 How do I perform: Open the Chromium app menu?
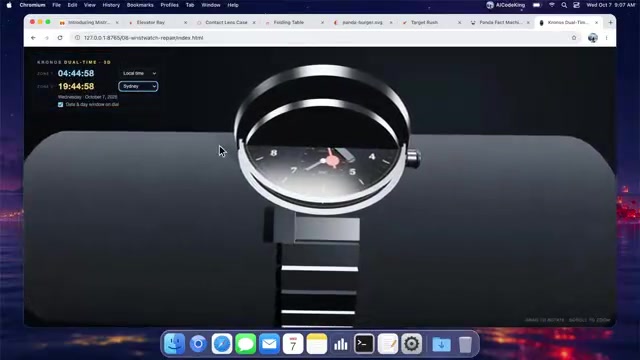pyautogui.click(x=32, y=5)
